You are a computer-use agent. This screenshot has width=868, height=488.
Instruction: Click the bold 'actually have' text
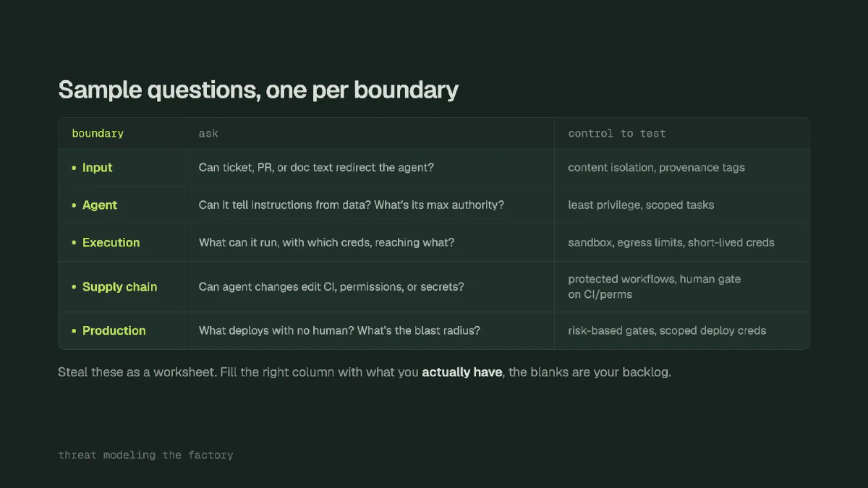point(462,373)
